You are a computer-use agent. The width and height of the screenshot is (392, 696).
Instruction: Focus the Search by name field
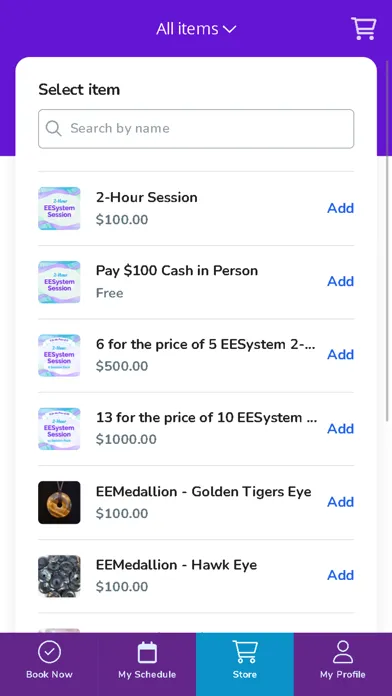196,129
